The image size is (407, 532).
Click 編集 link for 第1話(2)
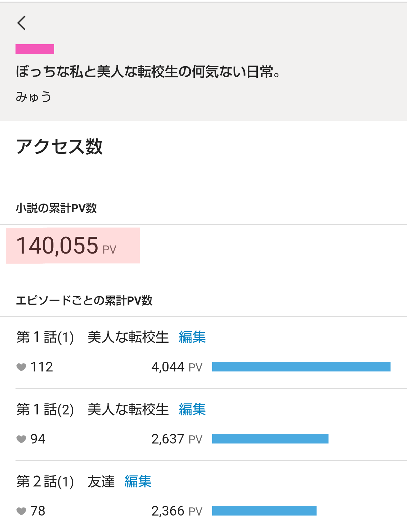[x=192, y=410]
